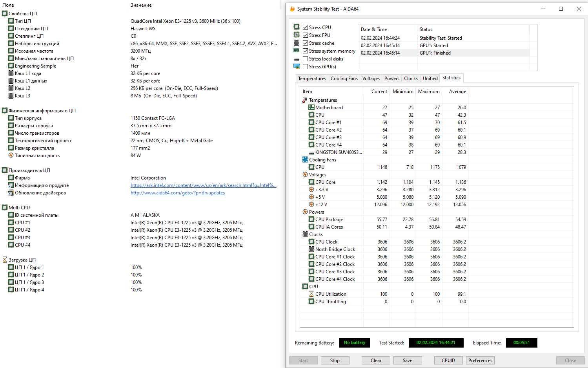Open the aida64.com driver updates link
The image size is (588, 368).
coord(178,193)
